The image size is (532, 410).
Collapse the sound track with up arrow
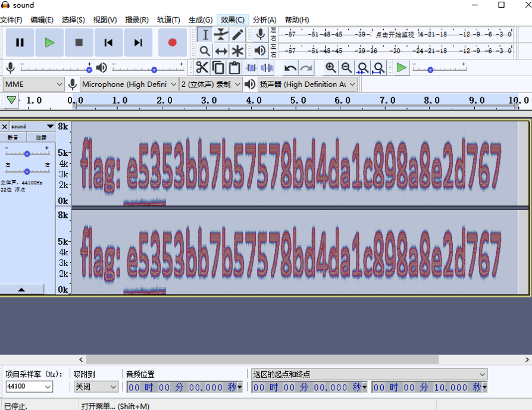21,290
